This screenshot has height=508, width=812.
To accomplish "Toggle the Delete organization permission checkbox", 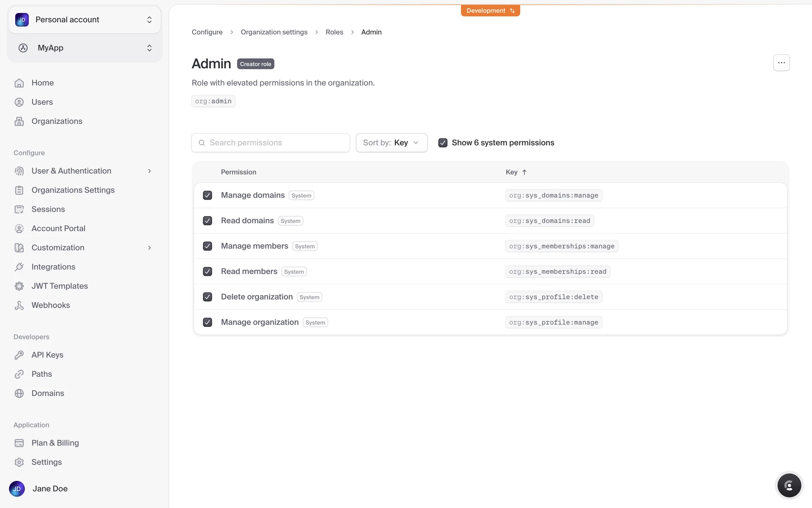I will point(207,297).
